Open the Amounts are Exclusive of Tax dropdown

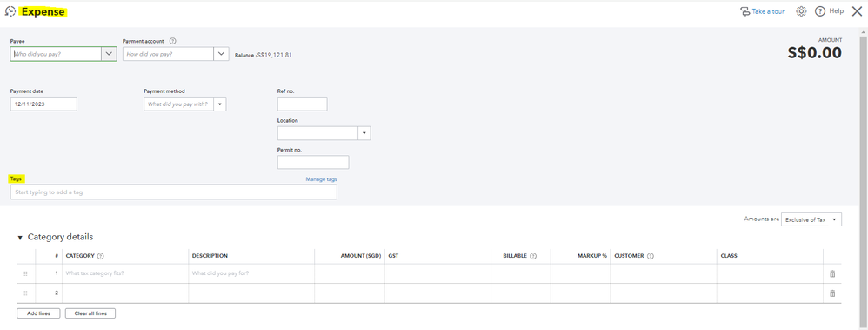[811, 219]
